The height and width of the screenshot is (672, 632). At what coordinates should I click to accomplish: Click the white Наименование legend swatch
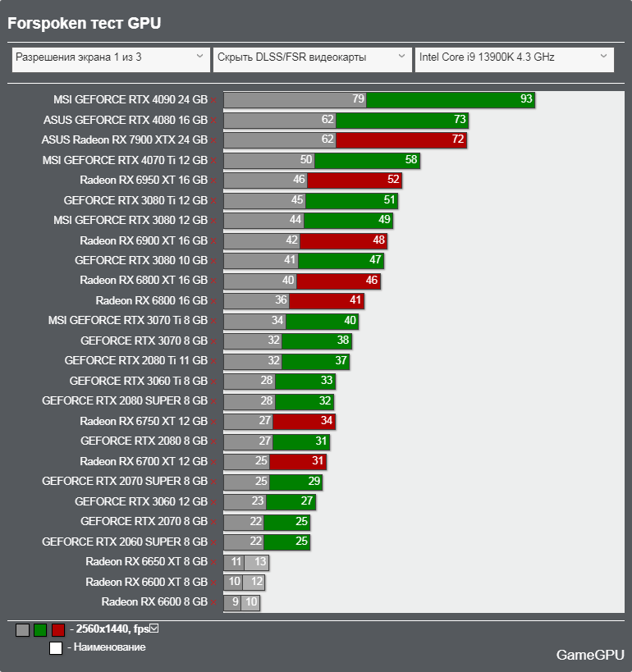pyautogui.click(x=56, y=648)
